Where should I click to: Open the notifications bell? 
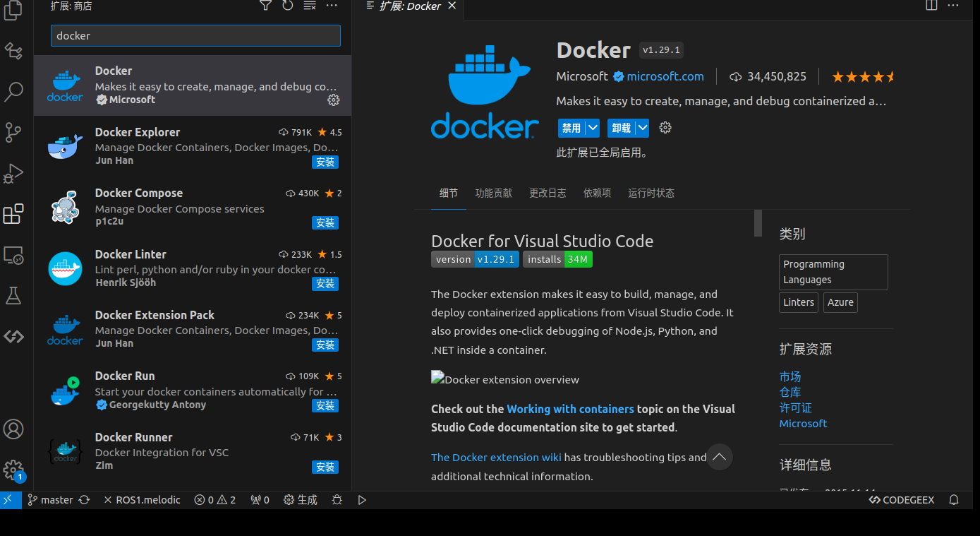coord(954,499)
